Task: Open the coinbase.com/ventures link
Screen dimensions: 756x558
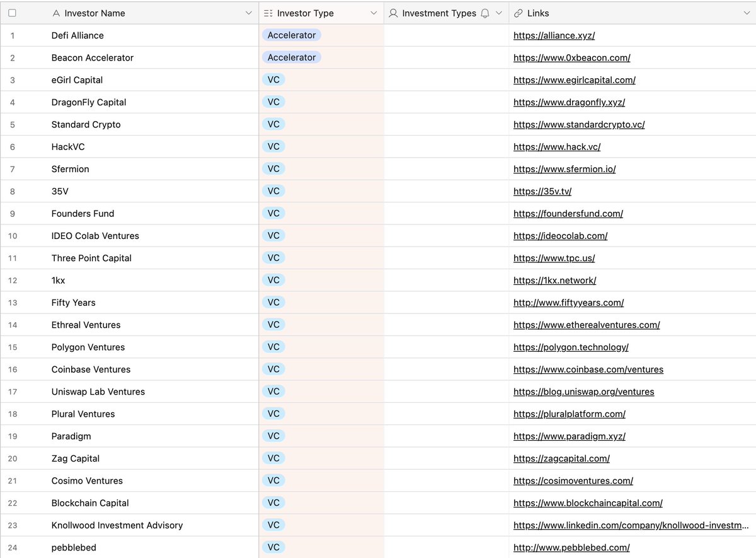Action: tap(588, 369)
